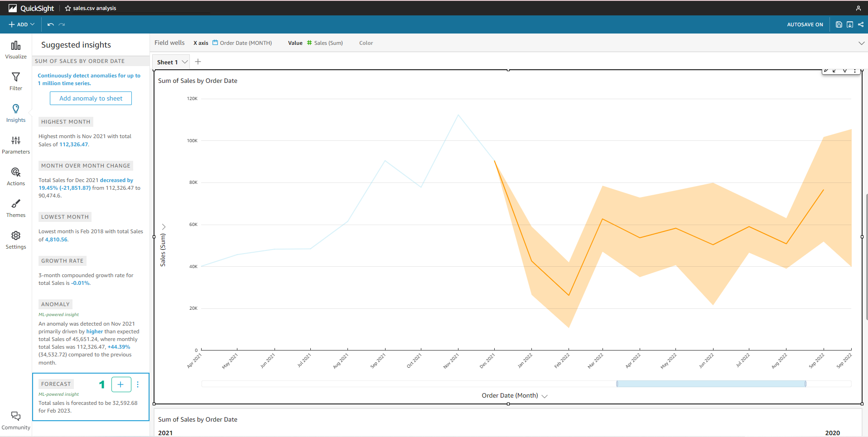This screenshot has width=868, height=437.
Task: Click the 2020 label in lower visual
Action: pos(833,433)
